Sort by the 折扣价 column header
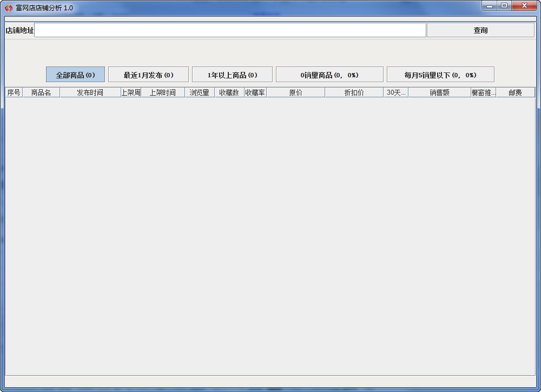 tap(354, 92)
